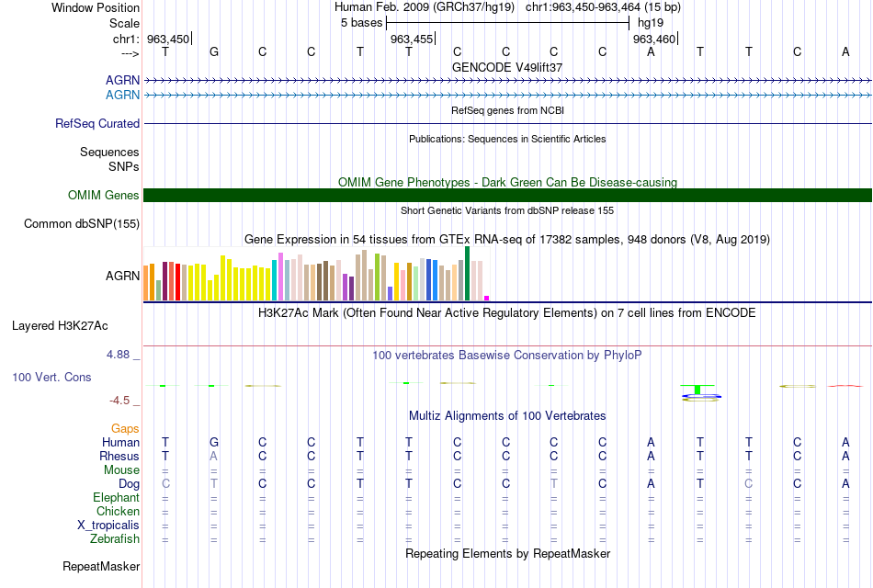Click the mismatched A base in Rhesus row
Viewport: 873px width, 588px height.
[214, 456]
